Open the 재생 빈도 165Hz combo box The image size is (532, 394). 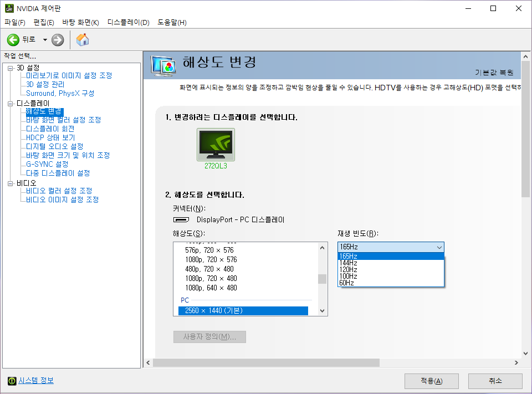pyautogui.click(x=391, y=247)
